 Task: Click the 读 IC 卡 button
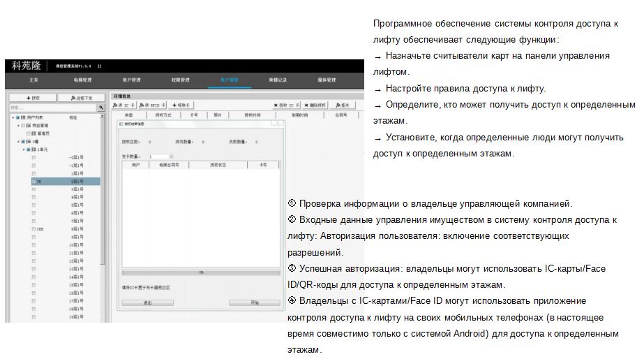click(x=123, y=105)
